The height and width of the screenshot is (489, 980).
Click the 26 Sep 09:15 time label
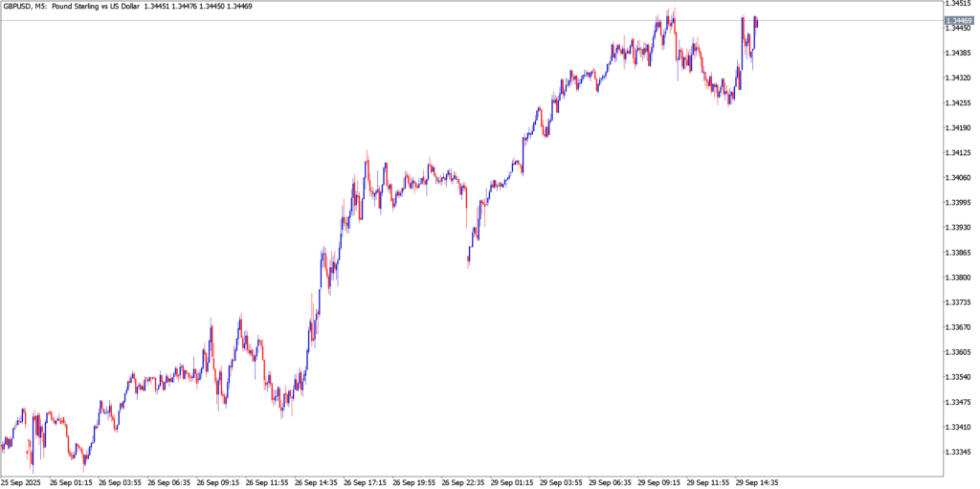coord(220,482)
